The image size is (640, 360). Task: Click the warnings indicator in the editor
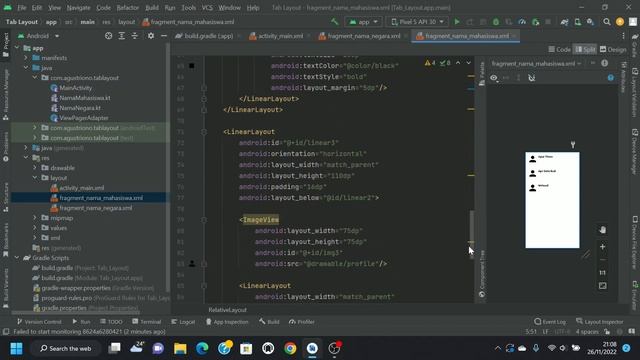click(x=430, y=63)
